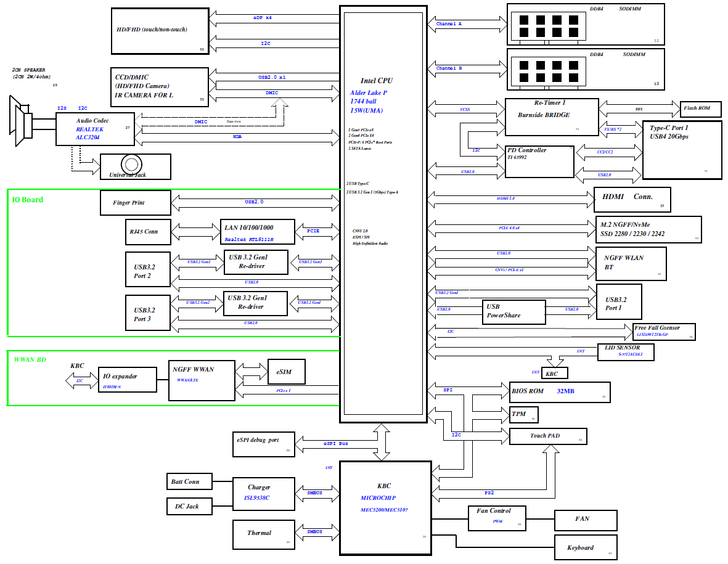Click the 'PS2' arrow label

click(x=489, y=492)
